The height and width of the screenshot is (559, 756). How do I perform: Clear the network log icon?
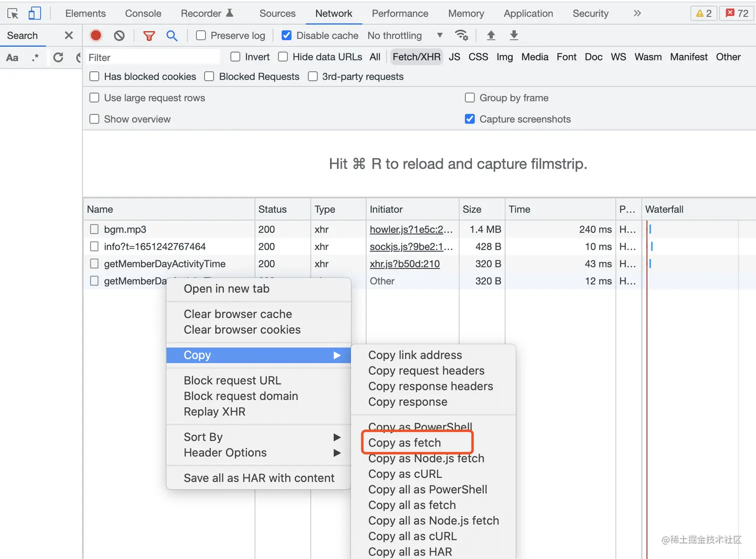pos(119,35)
